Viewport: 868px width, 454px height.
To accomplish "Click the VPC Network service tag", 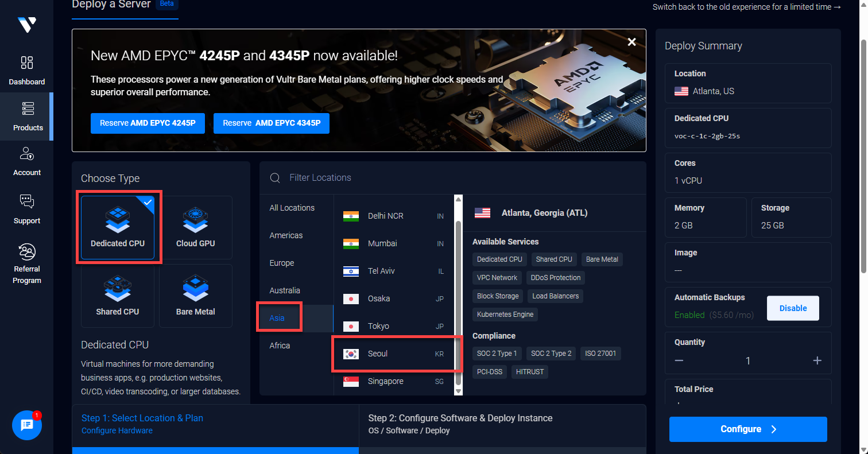I will (497, 278).
